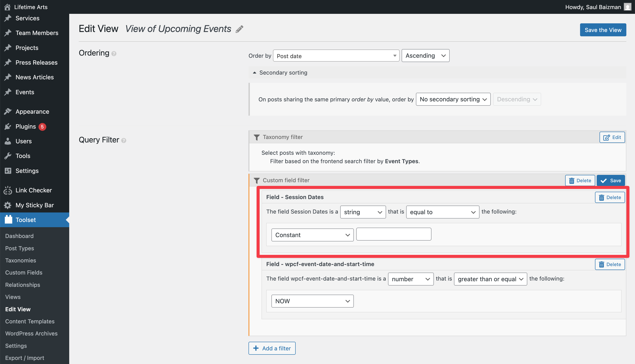Screen dimensions: 635x364
Task: Click the Ordering help question-mark icon
Action: point(114,54)
